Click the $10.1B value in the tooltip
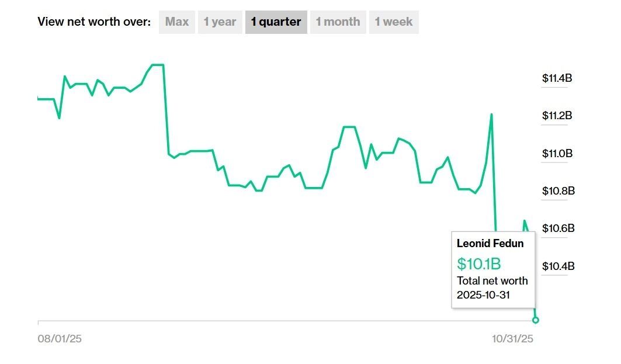621x364 pixels. click(478, 264)
